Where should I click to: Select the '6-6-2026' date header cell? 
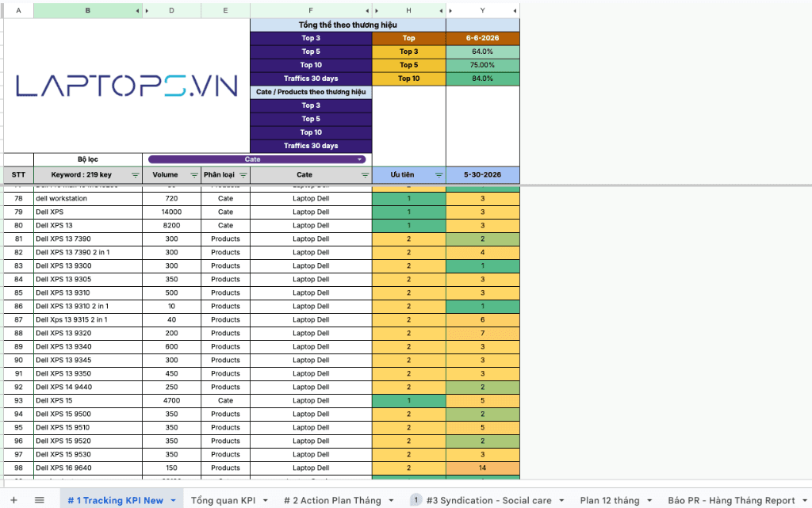(x=483, y=38)
